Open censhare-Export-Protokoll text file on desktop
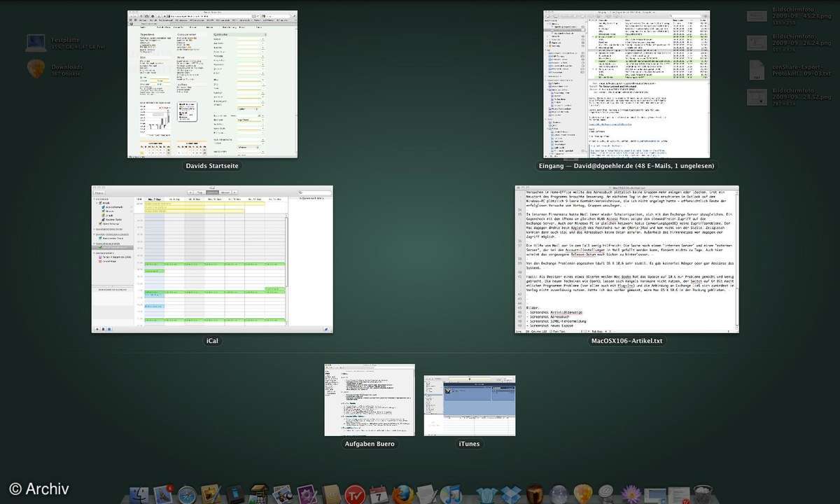 coord(756,70)
